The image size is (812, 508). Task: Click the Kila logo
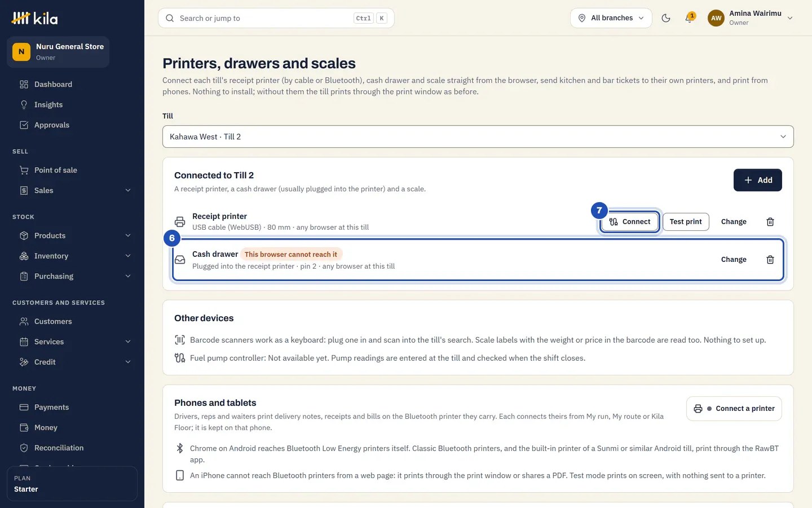[35, 18]
